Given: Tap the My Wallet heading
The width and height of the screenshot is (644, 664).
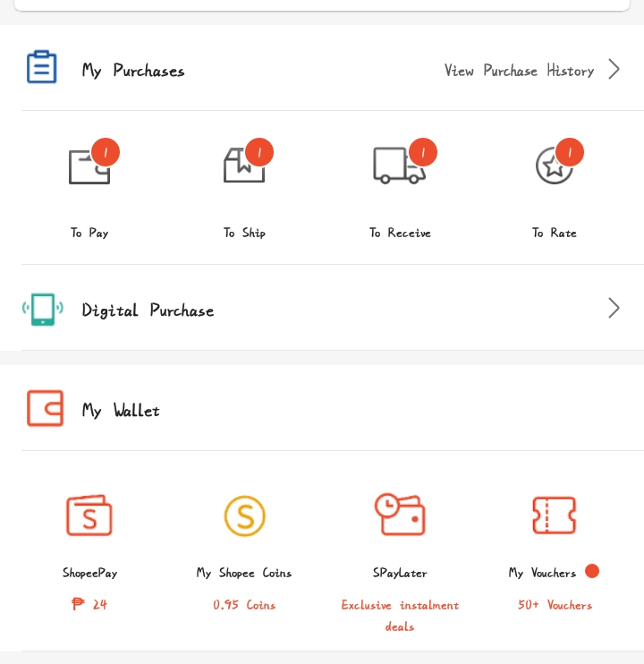Looking at the screenshot, I should click(121, 411).
